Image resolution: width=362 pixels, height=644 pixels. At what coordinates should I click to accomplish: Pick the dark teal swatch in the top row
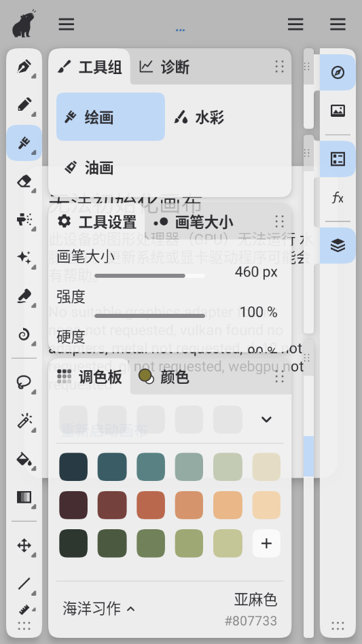pos(112,467)
